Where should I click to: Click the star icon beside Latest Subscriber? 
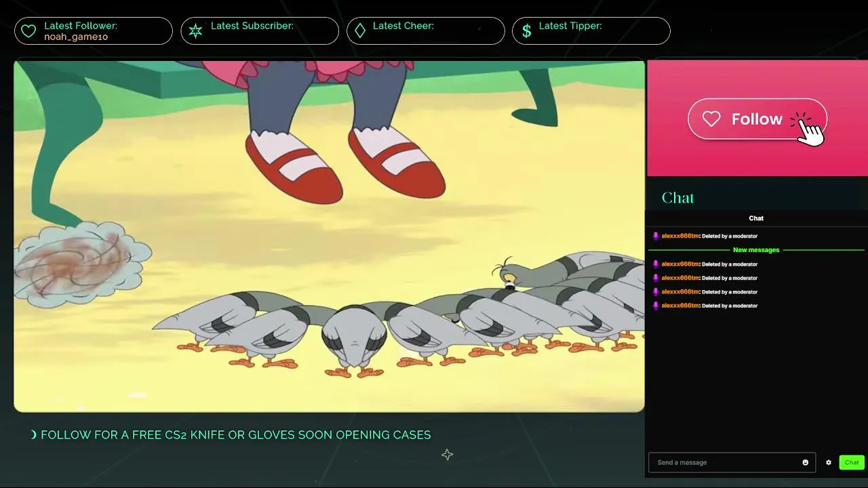(x=195, y=31)
